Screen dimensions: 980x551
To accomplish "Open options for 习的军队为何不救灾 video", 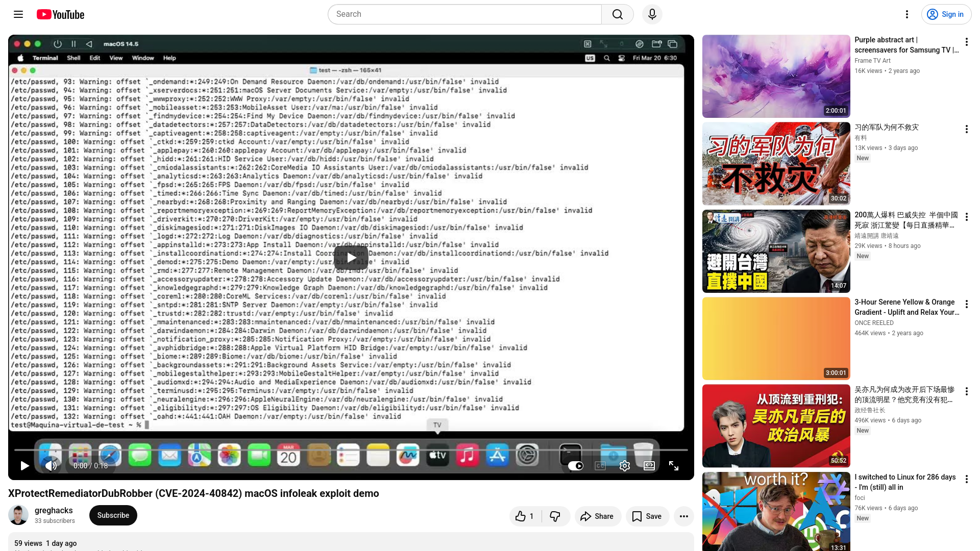I will pyautogui.click(x=966, y=129).
